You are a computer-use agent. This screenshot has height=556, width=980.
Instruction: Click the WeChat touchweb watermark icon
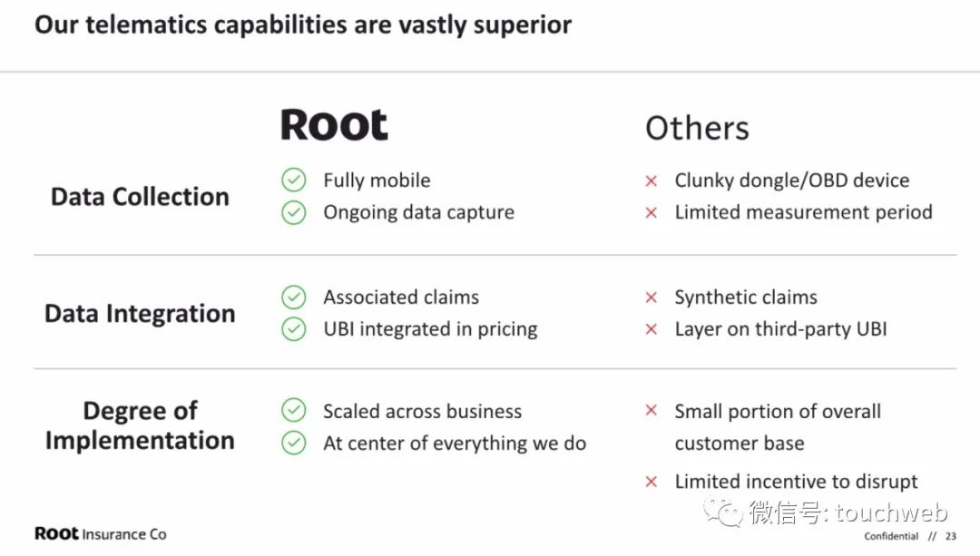(726, 512)
